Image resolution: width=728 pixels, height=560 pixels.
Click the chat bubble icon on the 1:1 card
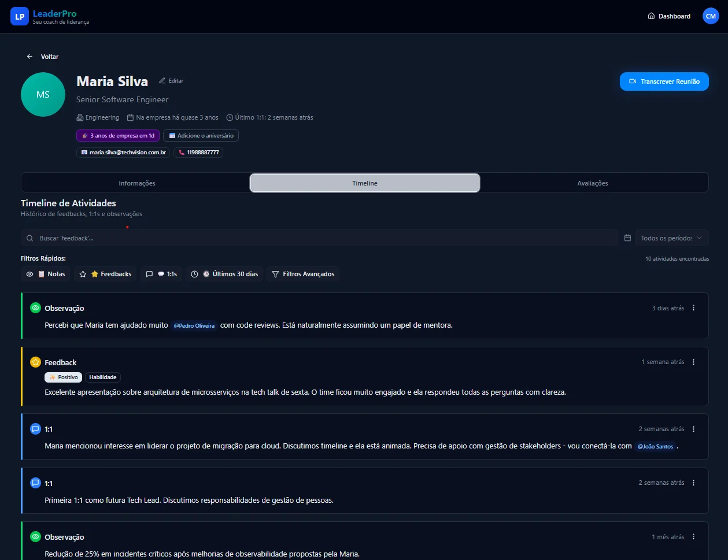click(x=34, y=429)
